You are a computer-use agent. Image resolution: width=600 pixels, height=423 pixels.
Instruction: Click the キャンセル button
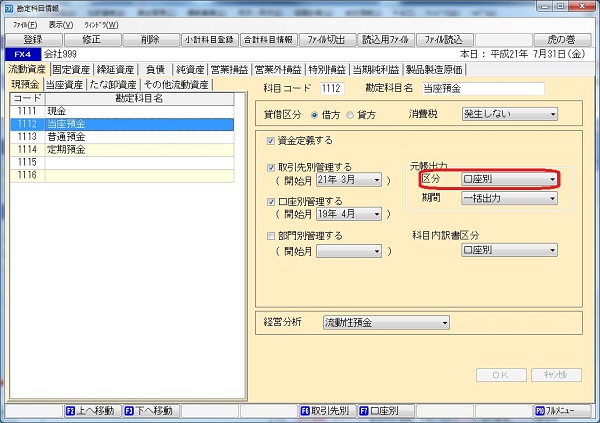click(x=556, y=375)
